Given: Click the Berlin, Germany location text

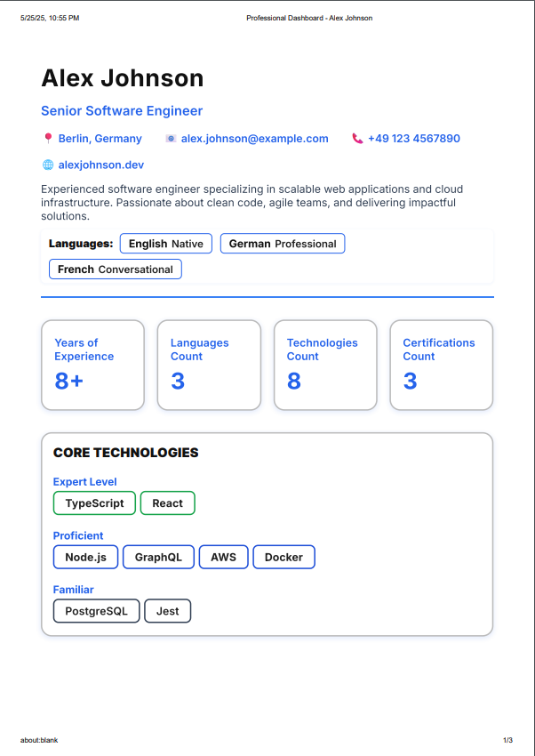Looking at the screenshot, I should (x=100, y=139).
